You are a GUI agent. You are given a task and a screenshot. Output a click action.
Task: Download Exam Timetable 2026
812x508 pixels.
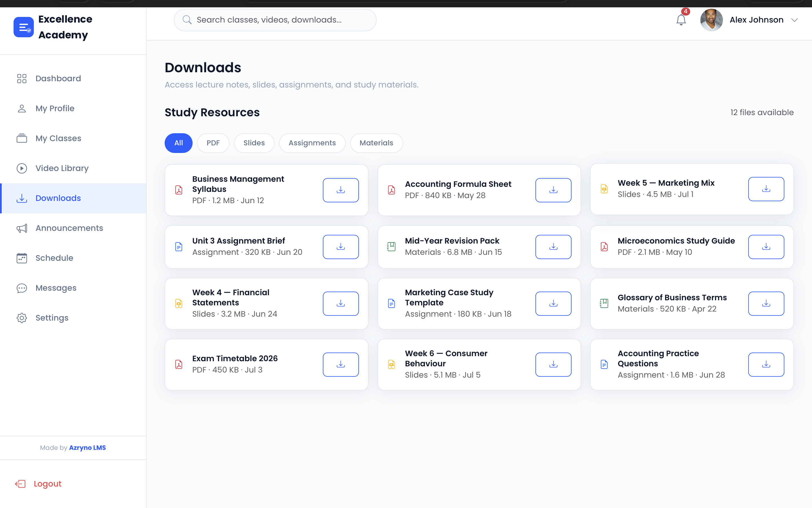341,364
